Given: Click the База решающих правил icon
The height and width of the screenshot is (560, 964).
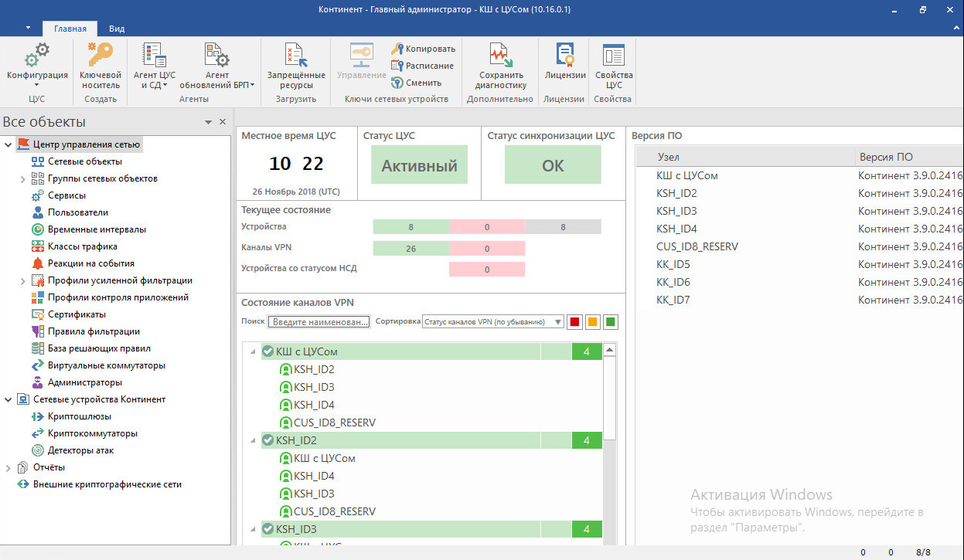Looking at the screenshot, I should (38, 348).
